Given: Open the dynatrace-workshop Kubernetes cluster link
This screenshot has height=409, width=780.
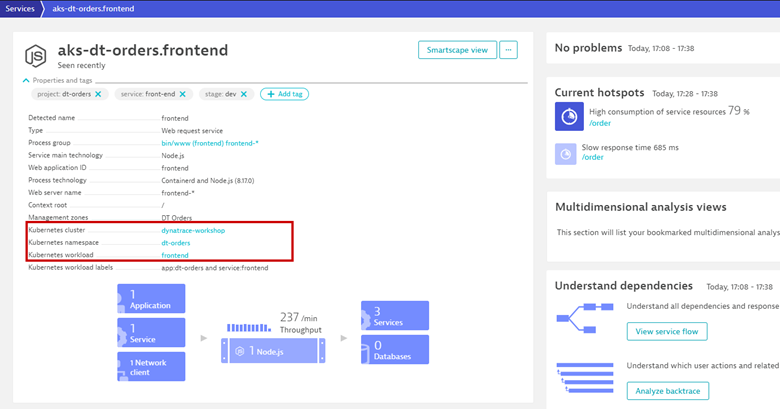Looking at the screenshot, I should (x=193, y=230).
